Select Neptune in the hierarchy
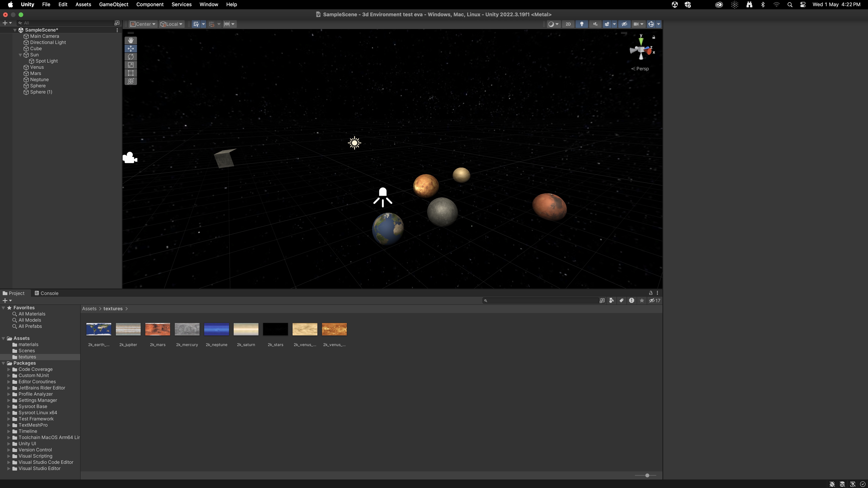868x488 pixels. click(x=39, y=79)
